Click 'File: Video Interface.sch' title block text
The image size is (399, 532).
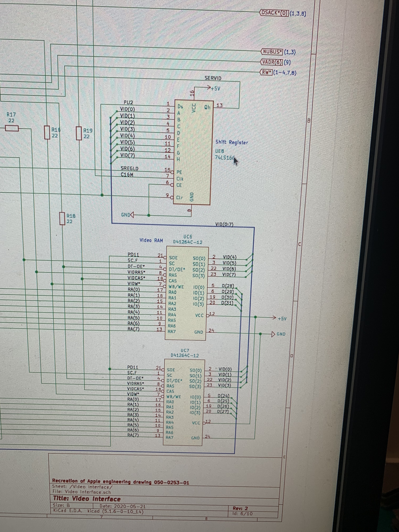pos(82,492)
